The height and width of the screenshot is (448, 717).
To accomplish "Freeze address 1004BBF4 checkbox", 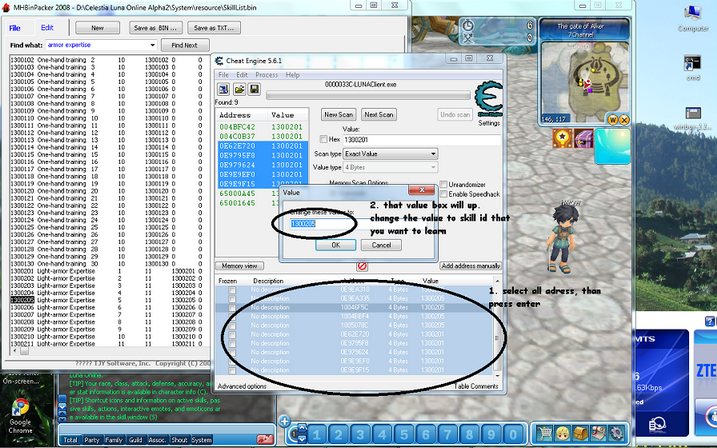I will [x=232, y=316].
